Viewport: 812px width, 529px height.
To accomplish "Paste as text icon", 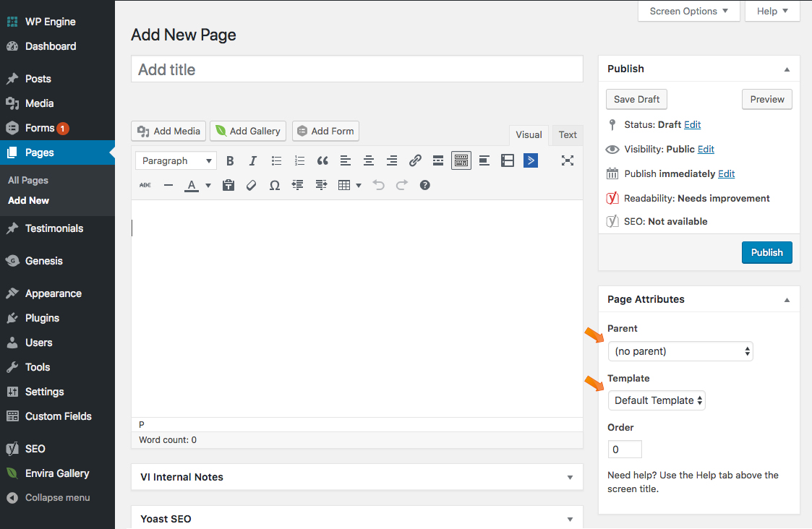I will 228,185.
